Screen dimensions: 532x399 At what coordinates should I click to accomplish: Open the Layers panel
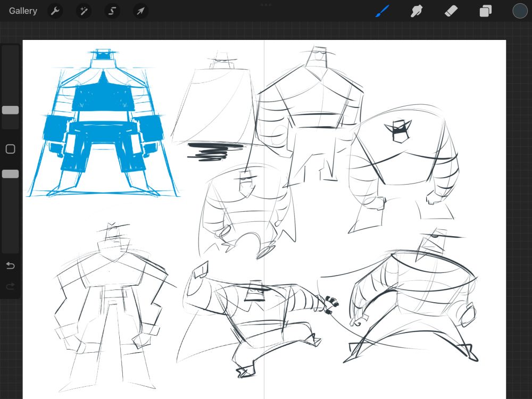(x=486, y=11)
